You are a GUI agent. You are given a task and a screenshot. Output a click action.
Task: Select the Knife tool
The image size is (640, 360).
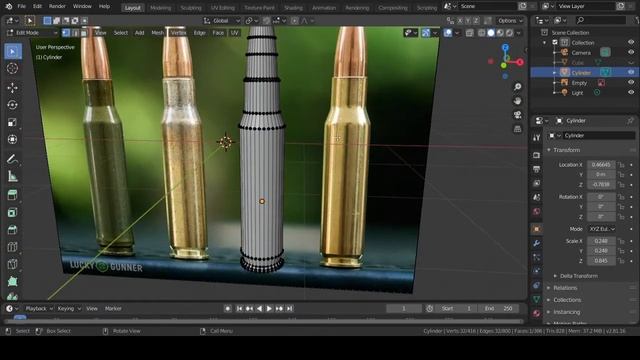[12, 264]
